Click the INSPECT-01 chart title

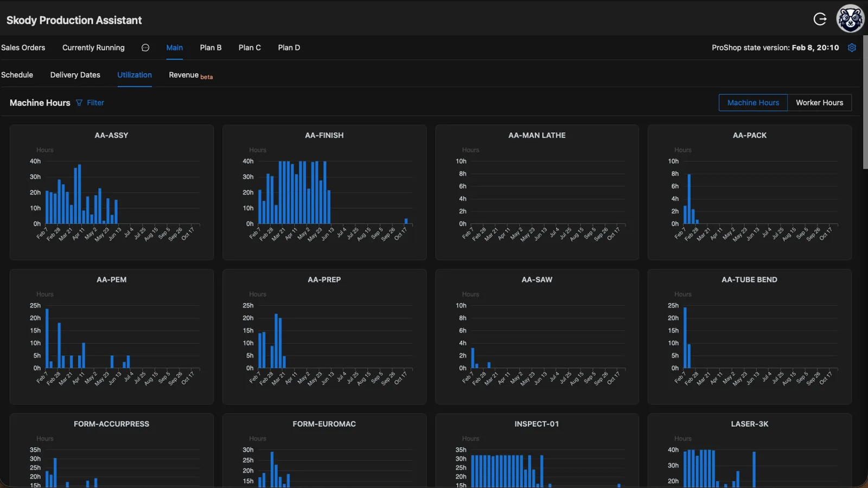pyautogui.click(x=537, y=423)
